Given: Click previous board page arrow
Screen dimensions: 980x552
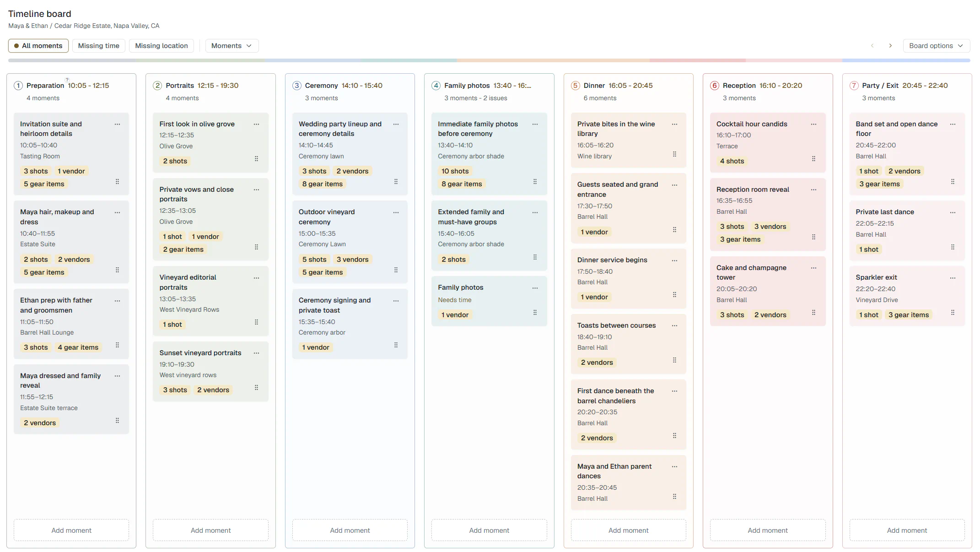Looking at the screenshot, I should (x=872, y=46).
